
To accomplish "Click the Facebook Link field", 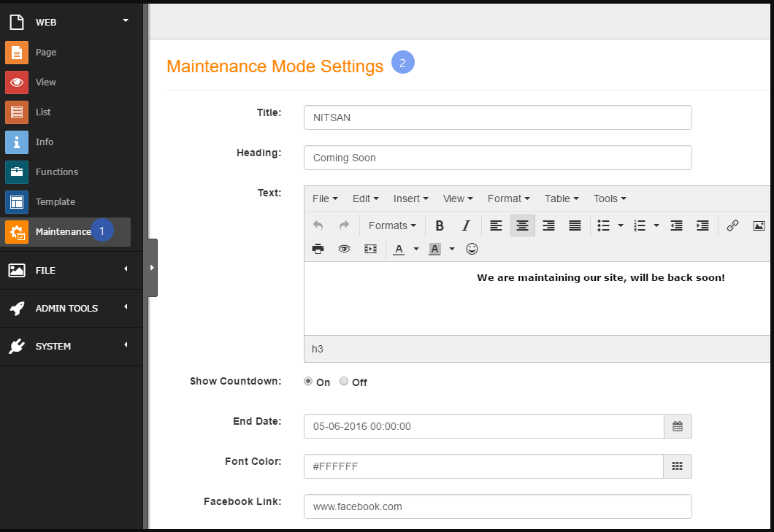I will [497, 506].
